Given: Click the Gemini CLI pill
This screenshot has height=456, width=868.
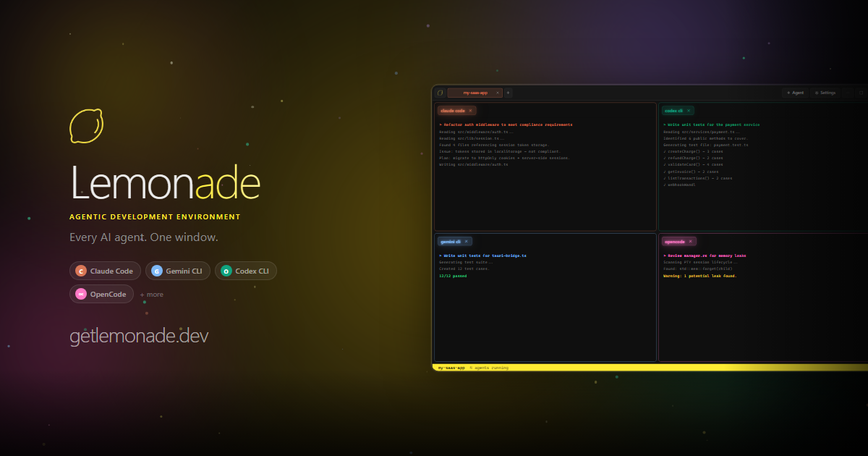Looking at the screenshot, I should [178, 271].
